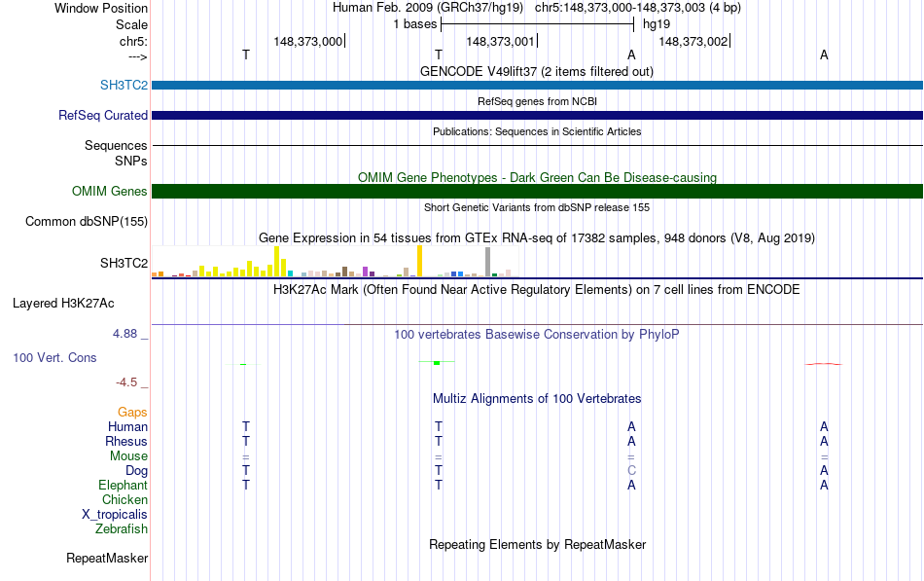Click the 148,373,002 ruler coordinate

coord(693,41)
